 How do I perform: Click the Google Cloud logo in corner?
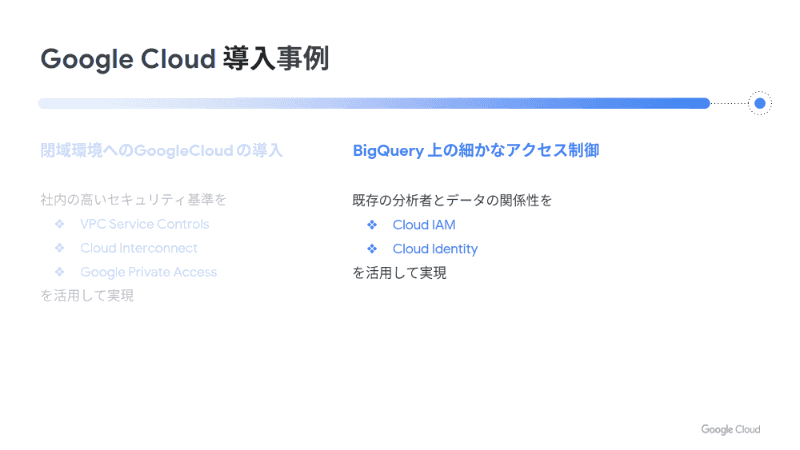click(x=731, y=430)
